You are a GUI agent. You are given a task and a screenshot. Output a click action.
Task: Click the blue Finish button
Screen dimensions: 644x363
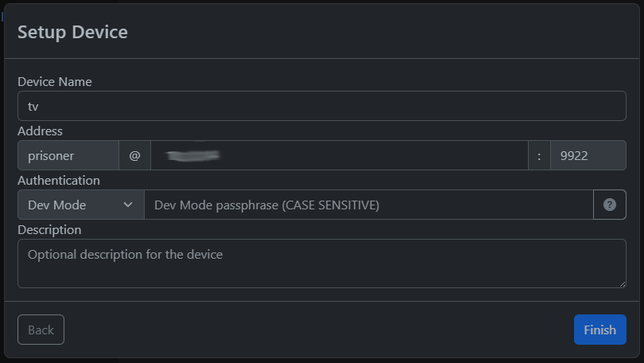point(600,330)
